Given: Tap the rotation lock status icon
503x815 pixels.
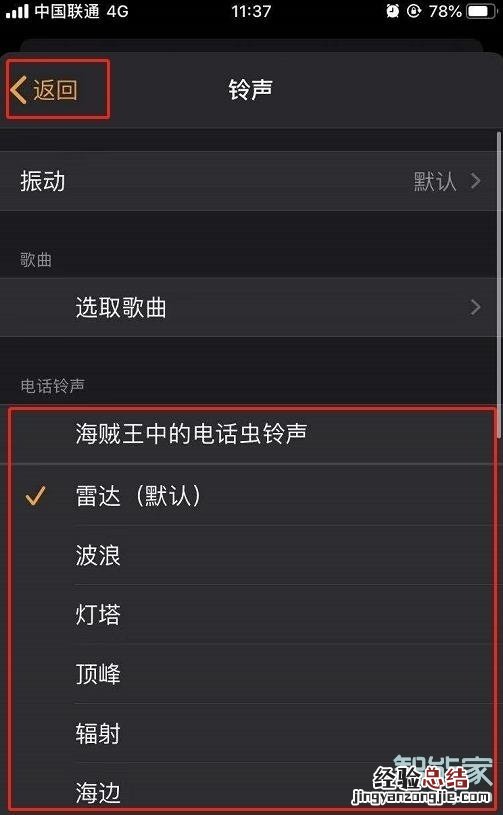Looking at the screenshot, I should [414, 11].
